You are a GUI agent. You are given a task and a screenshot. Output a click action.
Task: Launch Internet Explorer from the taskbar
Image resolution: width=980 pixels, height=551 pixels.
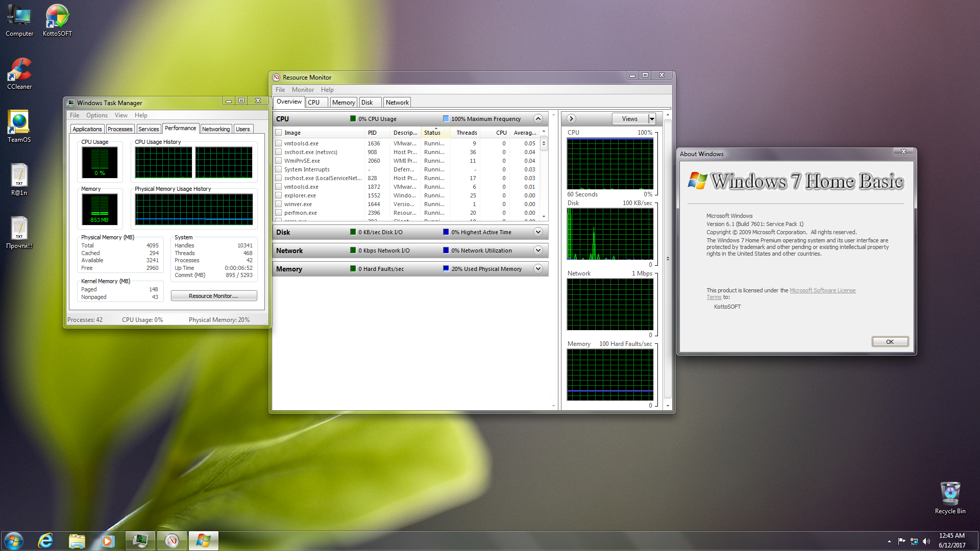[45, 541]
